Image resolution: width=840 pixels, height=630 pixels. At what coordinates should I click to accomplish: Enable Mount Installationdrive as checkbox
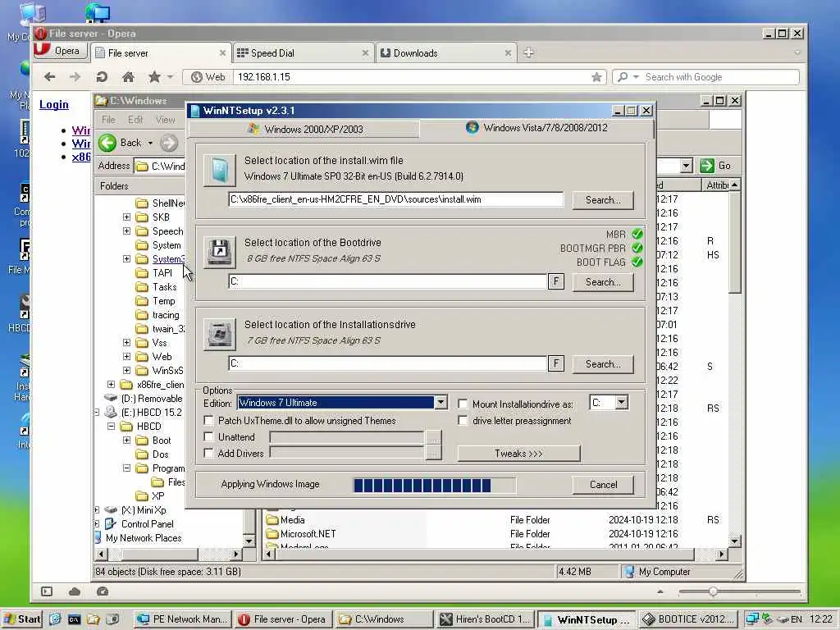point(463,404)
